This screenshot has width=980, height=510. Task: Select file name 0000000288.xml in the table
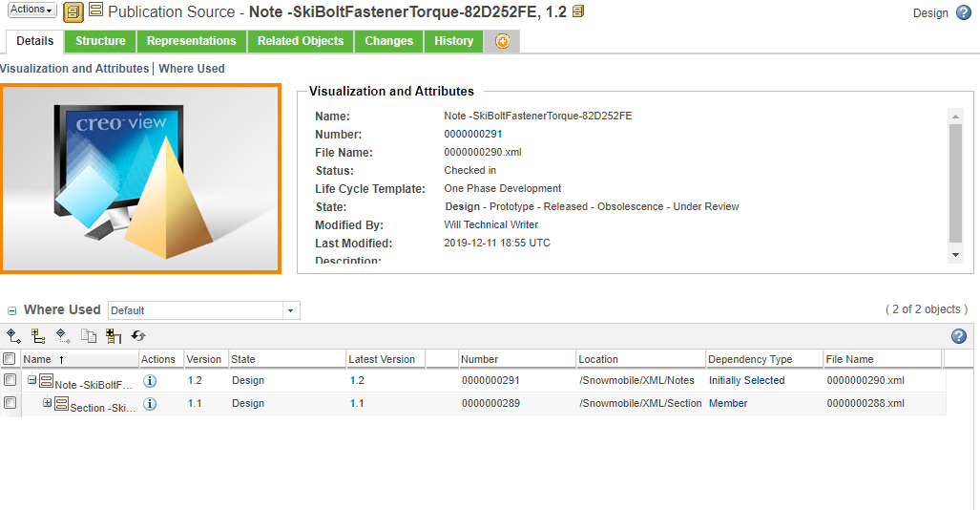pyautogui.click(x=865, y=404)
